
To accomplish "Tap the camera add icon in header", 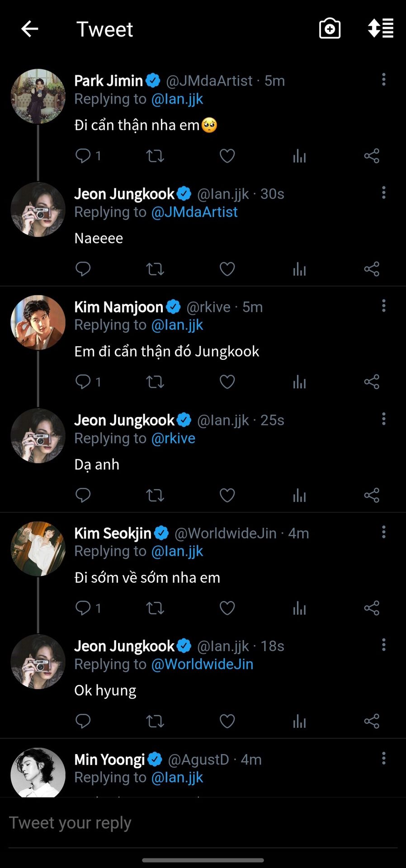I will click(330, 29).
